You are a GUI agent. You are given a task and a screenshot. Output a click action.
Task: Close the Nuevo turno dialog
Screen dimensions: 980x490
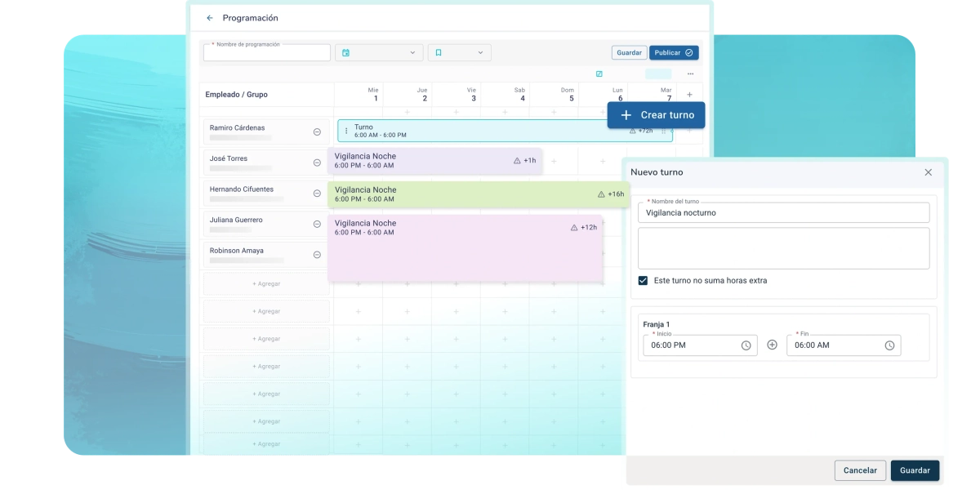928,172
